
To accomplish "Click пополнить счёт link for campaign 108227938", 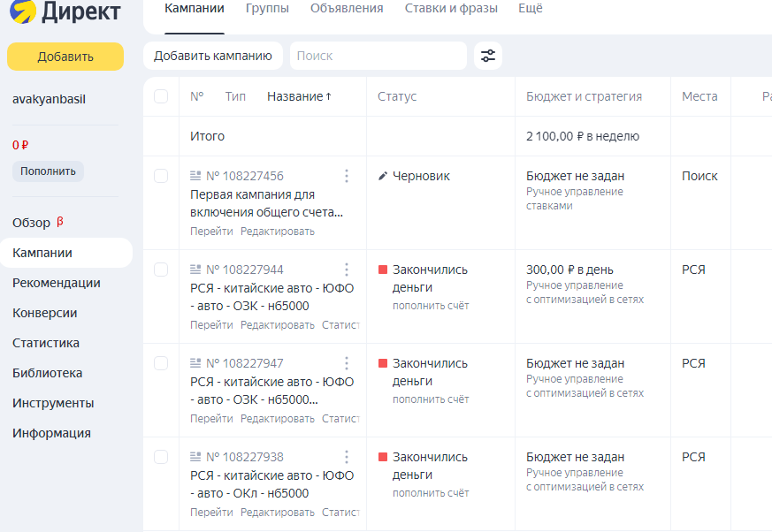I will click(431, 492).
